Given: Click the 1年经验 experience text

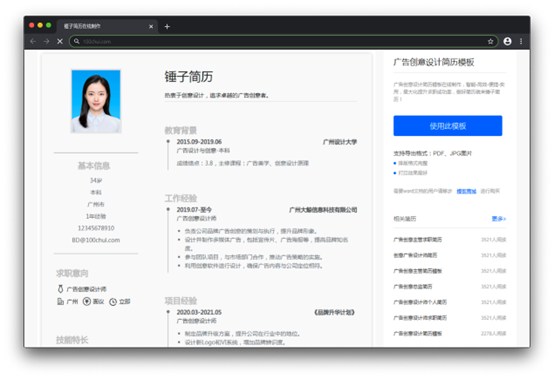Looking at the screenshot, I should [96, 216].
